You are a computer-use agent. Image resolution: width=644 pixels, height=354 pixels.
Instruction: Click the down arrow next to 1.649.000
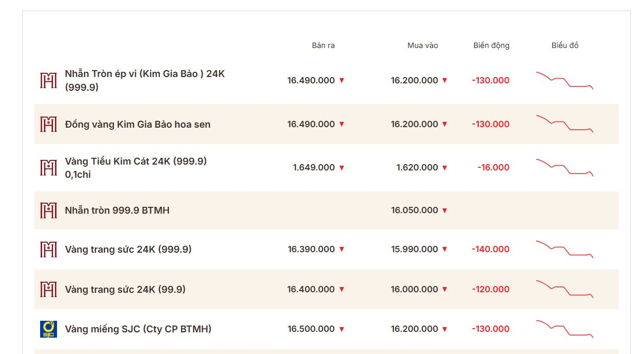point(342,168)
